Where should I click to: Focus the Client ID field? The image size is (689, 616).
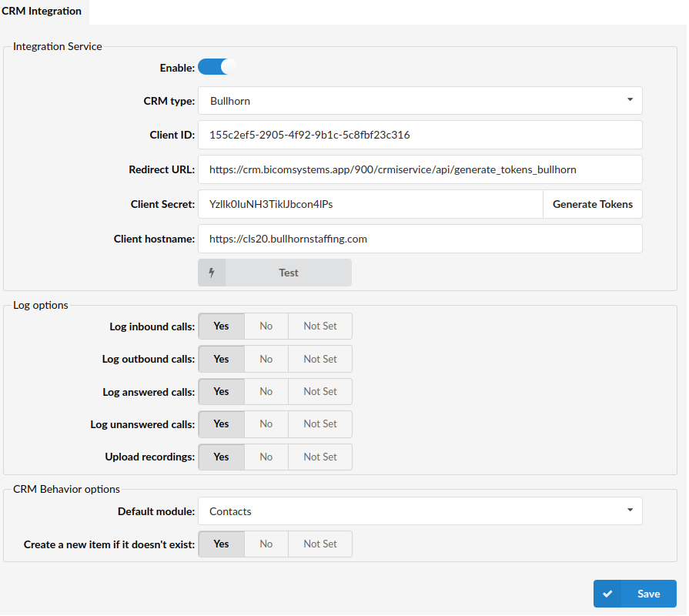click(420, 135)
